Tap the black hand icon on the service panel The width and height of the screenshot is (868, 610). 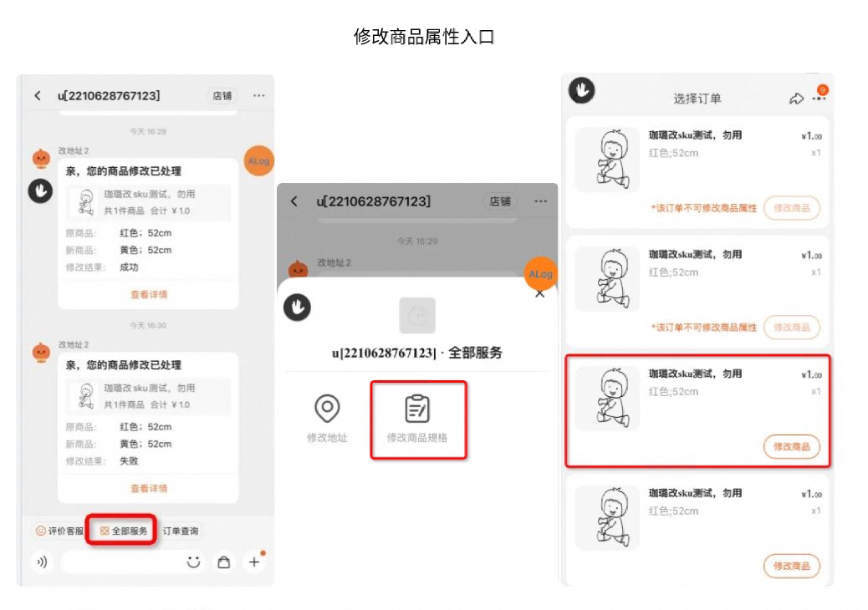(298, 306)
